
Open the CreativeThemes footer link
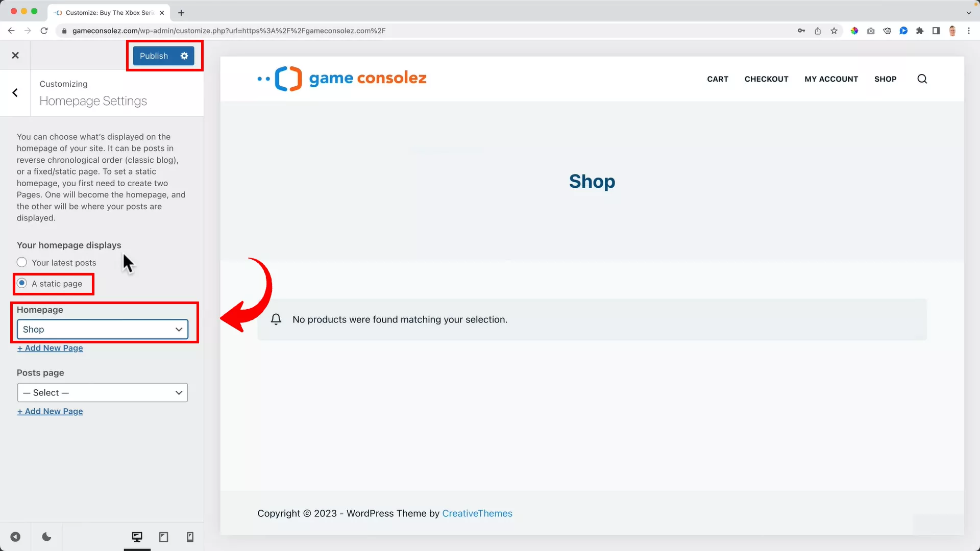pos(477,513)
